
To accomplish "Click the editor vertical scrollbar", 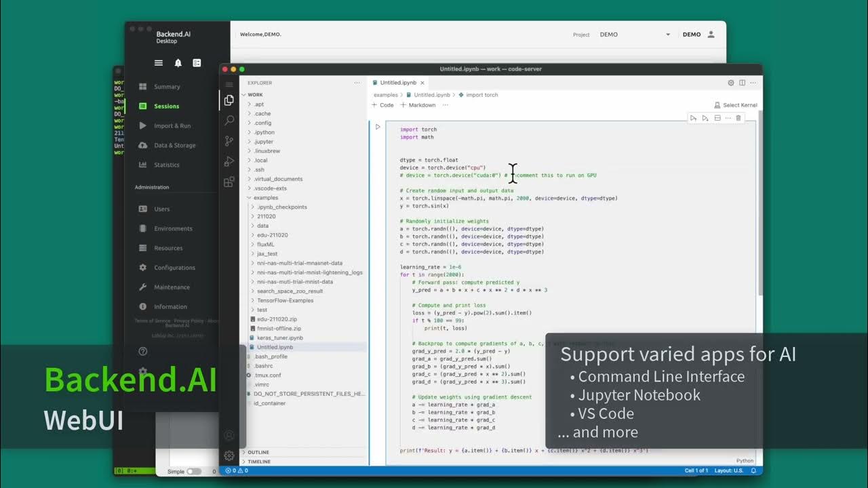I will pyautogui.click(x=759, y=203).
